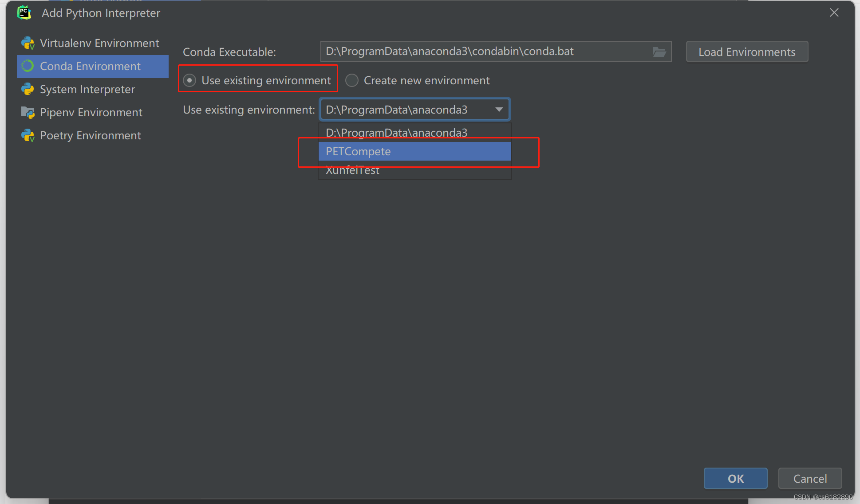The width and height of the screenshot is (860, 504).
Task: Switch to Poetry Environment section
Action: pos(91,135)
